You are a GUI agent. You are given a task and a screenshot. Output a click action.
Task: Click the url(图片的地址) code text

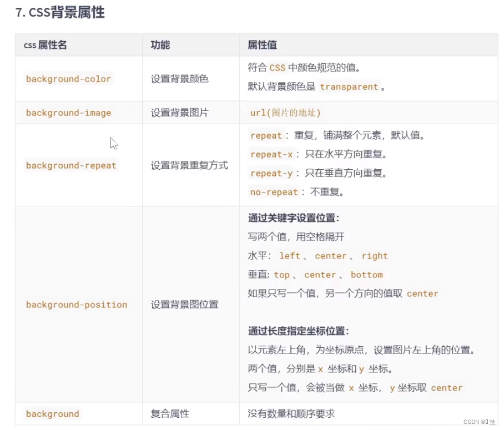[x=286, y=113]
